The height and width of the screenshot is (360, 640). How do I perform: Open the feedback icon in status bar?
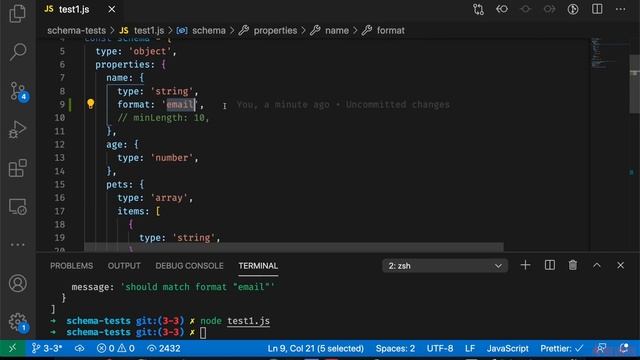601,348
